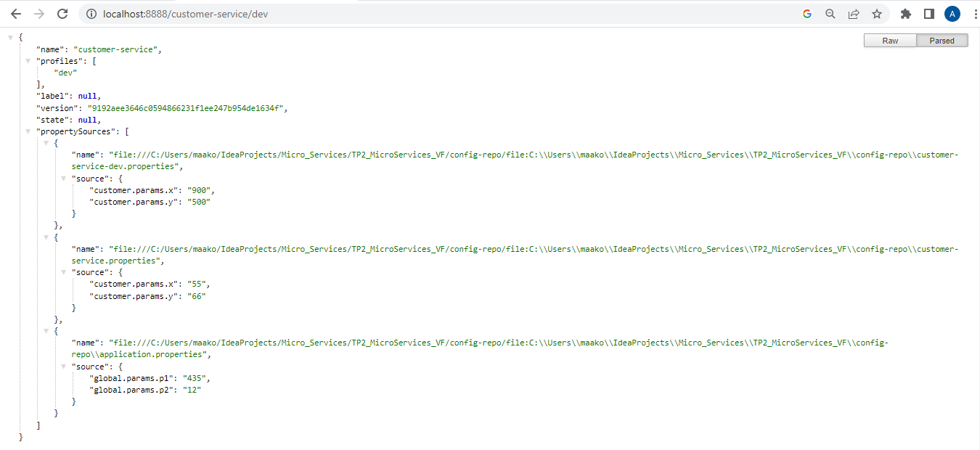Select the Parsed view tab
980x450 pixels.
pyautogui.click(x=942, y=41)
